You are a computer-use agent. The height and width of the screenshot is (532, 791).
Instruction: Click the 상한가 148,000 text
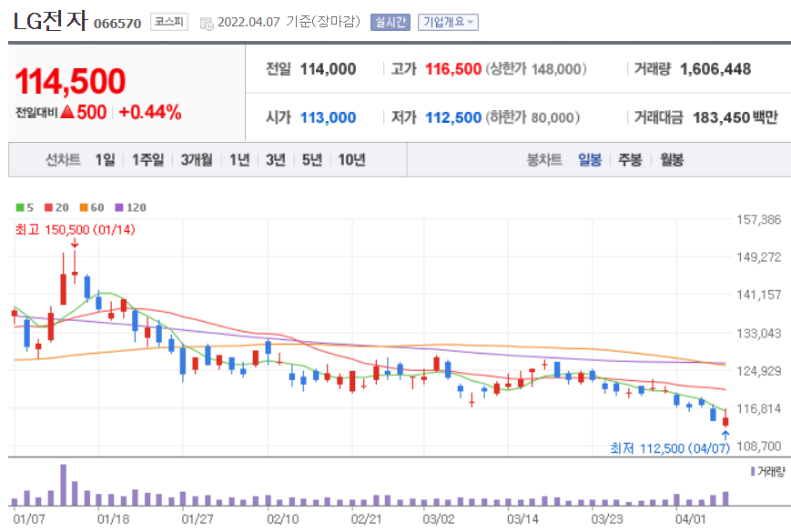coord(536,69)
